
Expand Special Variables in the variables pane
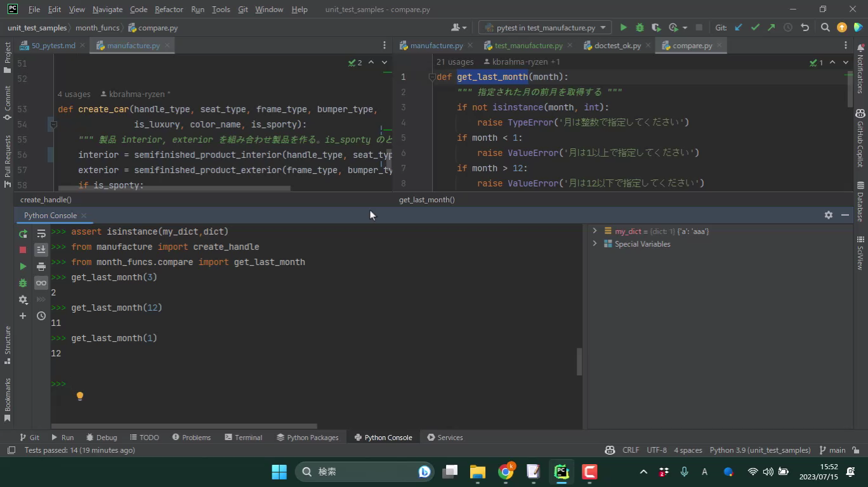point(595,244)
